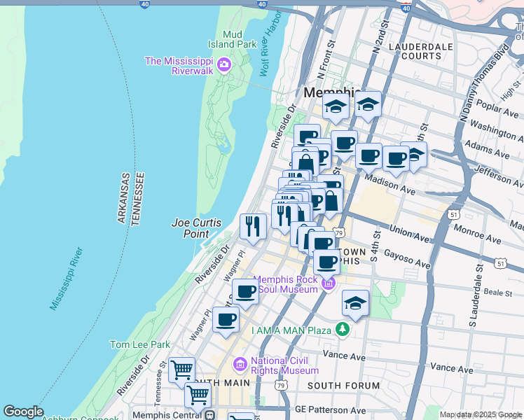Click the Wolf River Harbor label

pos(270,43)
